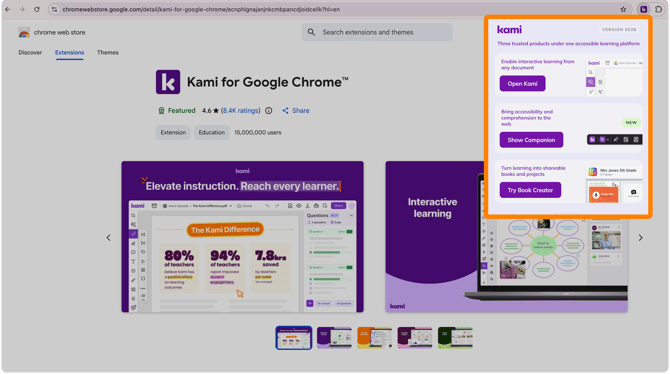Select the third orange screenshot thumbnail
Viewport: 670px width, 374px height.
374,338
